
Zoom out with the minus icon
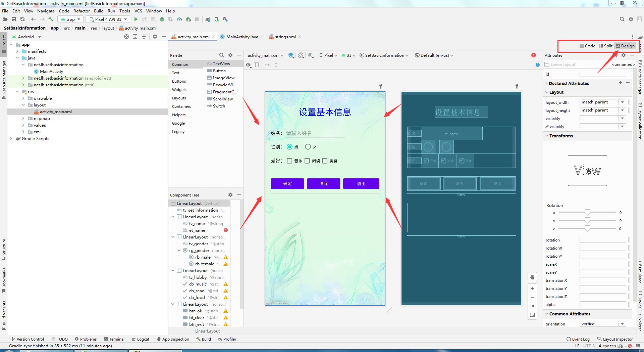pyautogui.click(x=532, y=297)
